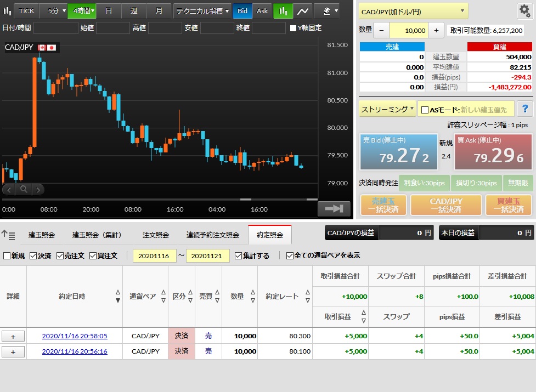Open the テクニカル指標 dropdown
Image resolution: width=536 pixels, height=392 pixels.
[x=202, y=11]
